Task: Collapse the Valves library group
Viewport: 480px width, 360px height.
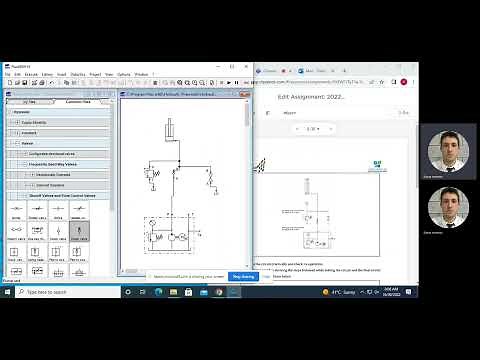Action: click(18, 143)
